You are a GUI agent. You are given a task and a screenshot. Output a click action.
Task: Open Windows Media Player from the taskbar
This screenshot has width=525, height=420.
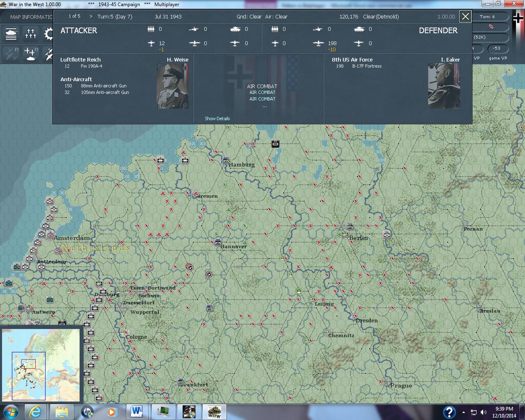click(111, 412)
